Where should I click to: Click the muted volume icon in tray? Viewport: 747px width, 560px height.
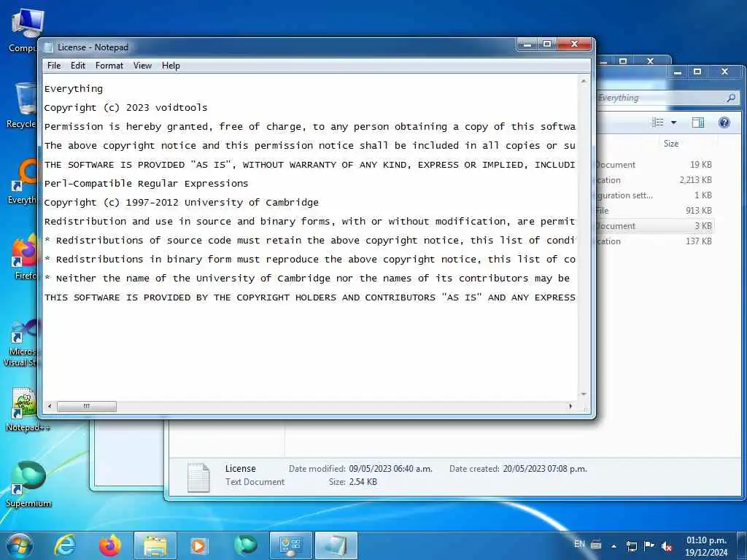pyautogui.click(x=667, y=547)
